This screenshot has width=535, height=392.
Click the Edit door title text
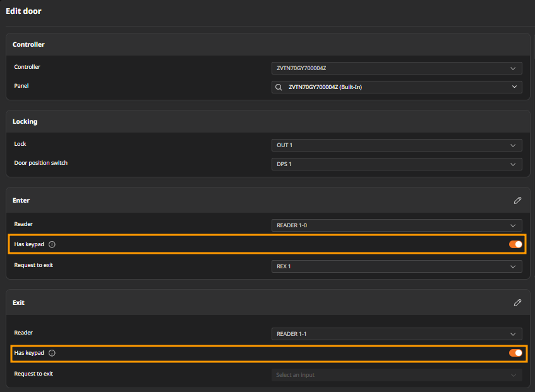pyautogui.click(x=23, y=11)
